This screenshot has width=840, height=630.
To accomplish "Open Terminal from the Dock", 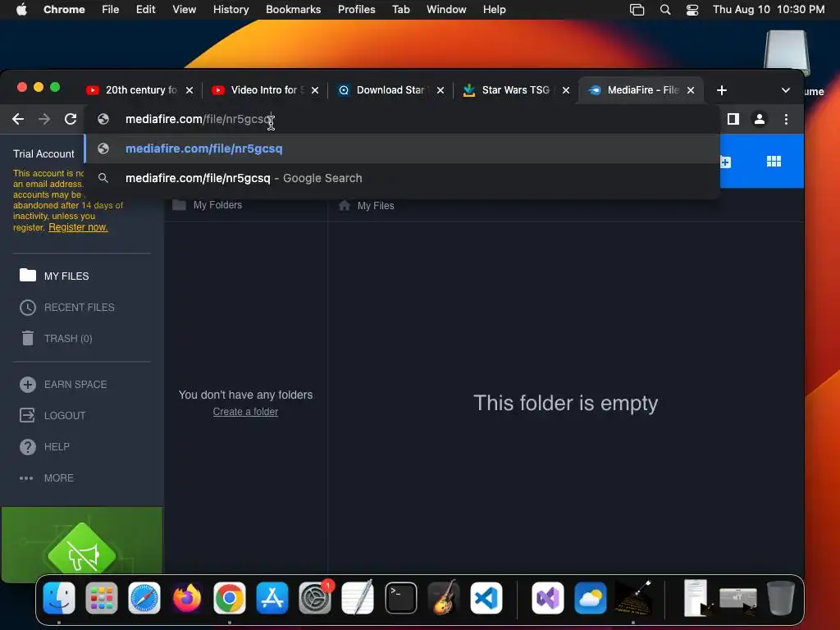I will coord(400,597).
